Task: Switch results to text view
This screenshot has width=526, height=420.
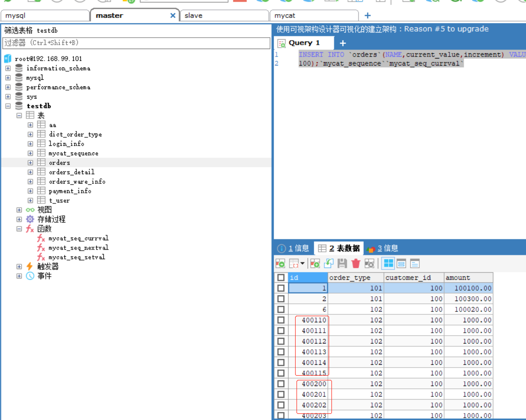Action: 415,264
